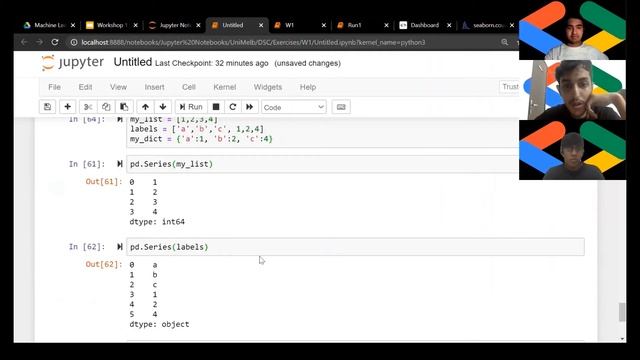Click the pd.Series(my_list) code cell
The height and width of the screenshot is (360, 640).
coord(322,164)
